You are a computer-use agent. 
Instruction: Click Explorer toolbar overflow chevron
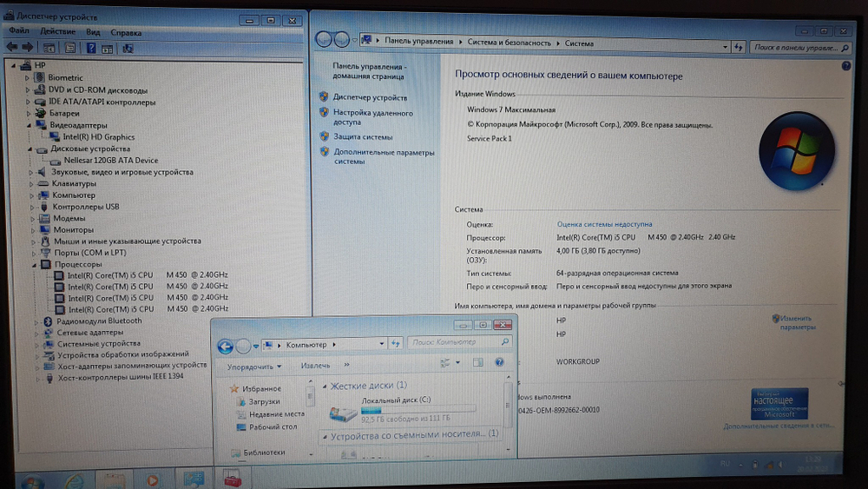point(347,365)
